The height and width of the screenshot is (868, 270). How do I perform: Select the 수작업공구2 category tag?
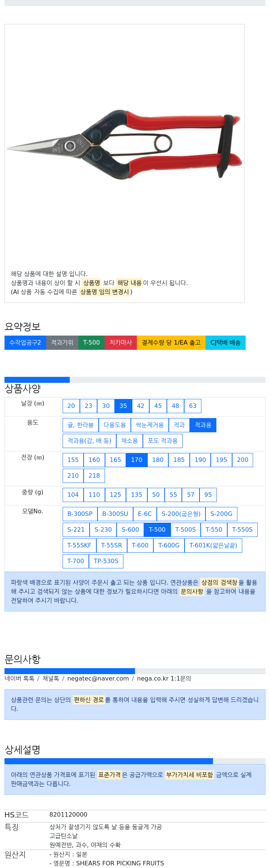click(x=25, y=343)
